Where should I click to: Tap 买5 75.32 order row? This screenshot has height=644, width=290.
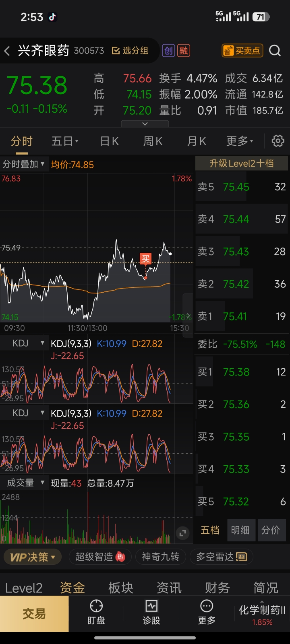coord(242,502)
